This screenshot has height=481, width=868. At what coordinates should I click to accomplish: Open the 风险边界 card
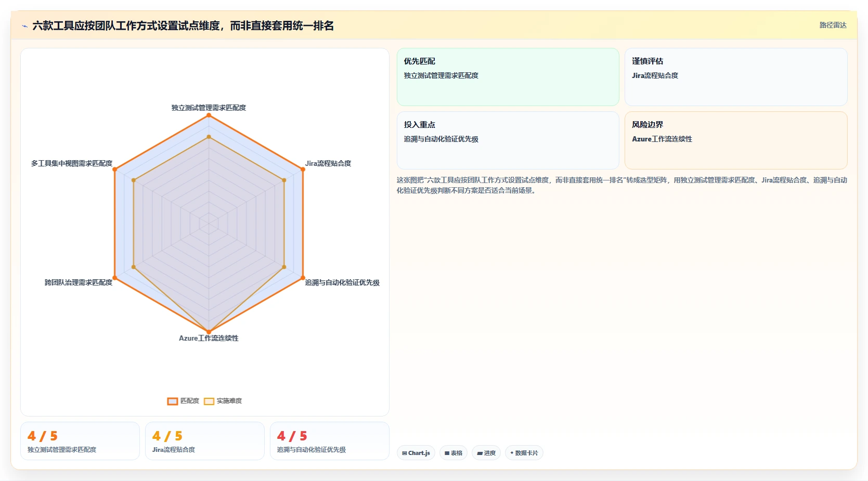point(736,140)
